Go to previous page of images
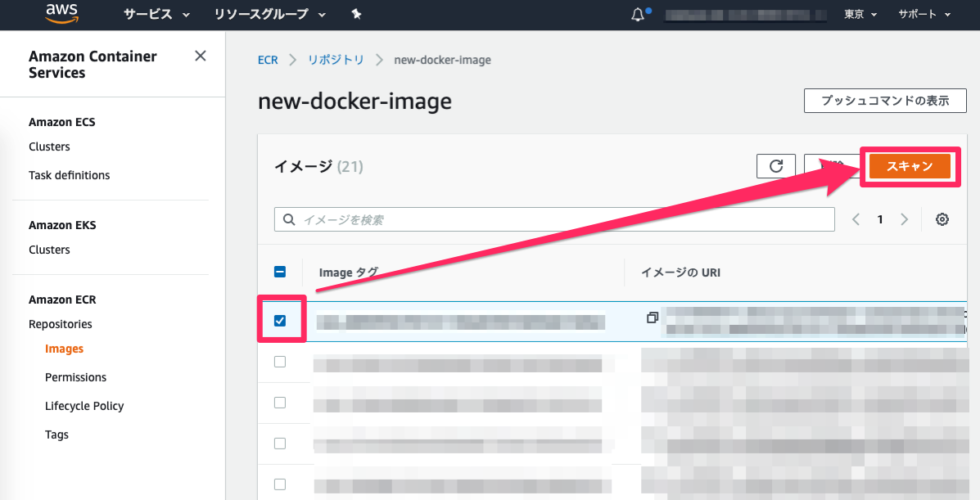 (x=856, y=219)
